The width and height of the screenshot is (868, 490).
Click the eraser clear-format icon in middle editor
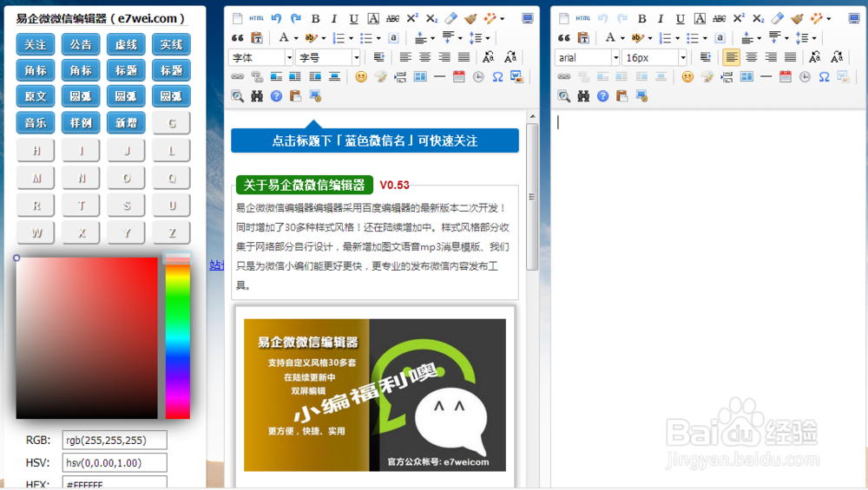coord(451,18)
